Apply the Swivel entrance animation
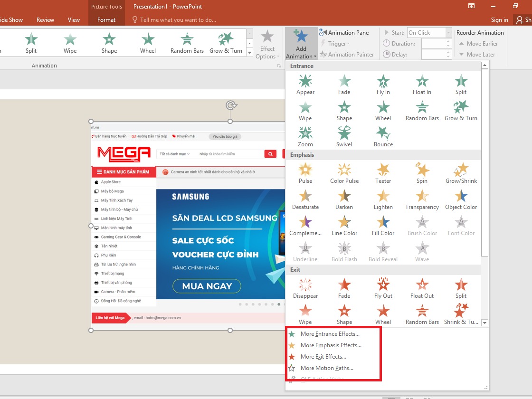The width and height of the screenshot is (532, 399). pyautogui.click(x=344, y=137)
